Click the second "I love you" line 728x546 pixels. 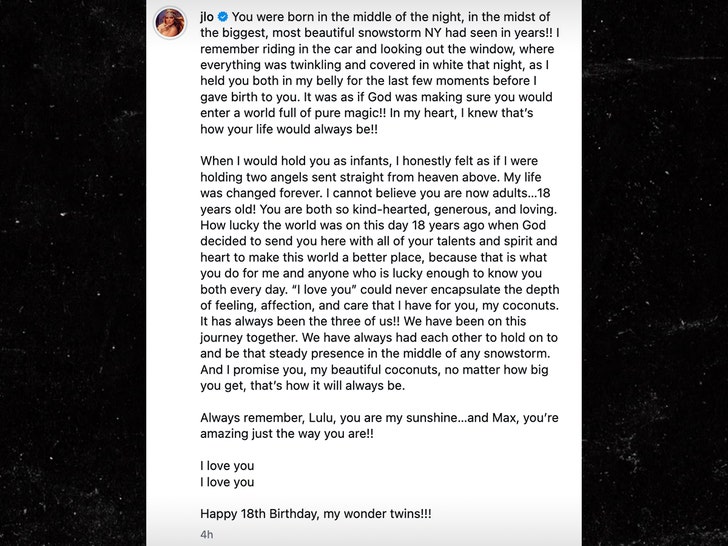pos(227,482)
